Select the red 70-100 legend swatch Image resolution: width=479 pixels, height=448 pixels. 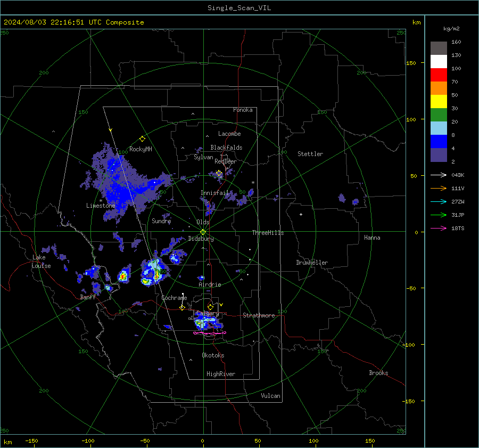click(x=439, y=75)
